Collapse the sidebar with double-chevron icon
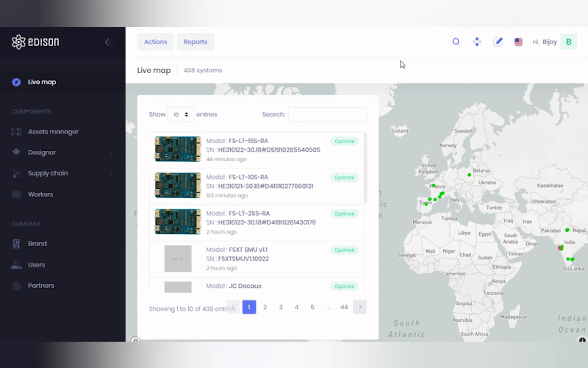588x368 pixels. tap(108, 42)
